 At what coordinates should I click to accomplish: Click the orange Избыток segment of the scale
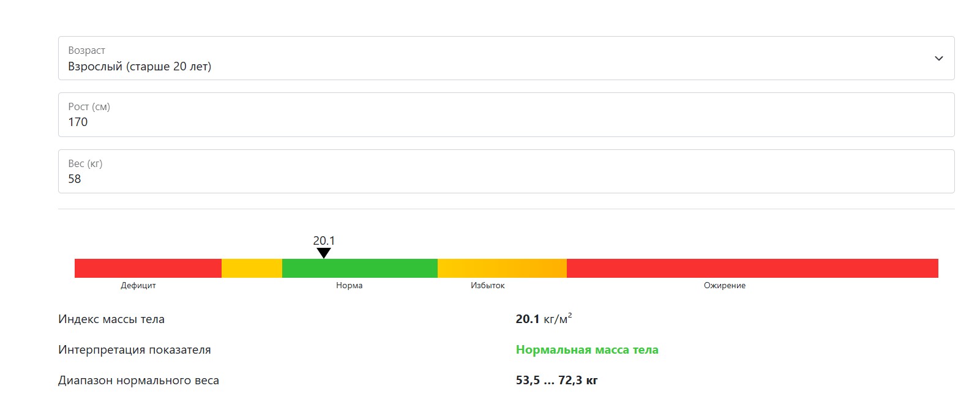502,268
